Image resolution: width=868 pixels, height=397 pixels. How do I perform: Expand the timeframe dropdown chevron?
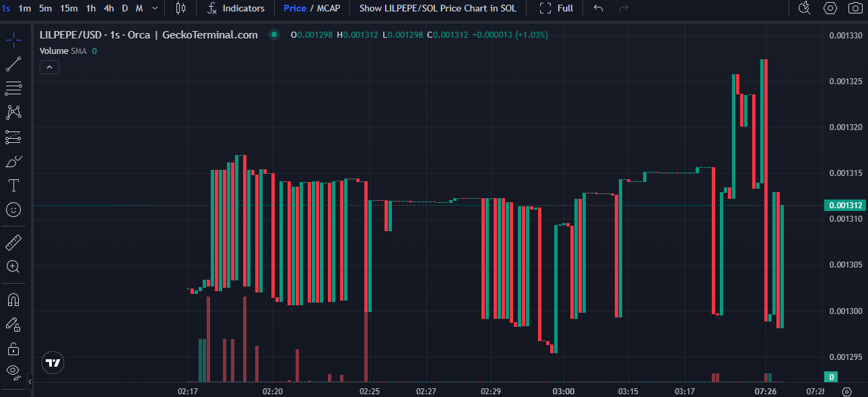[x=156, y=8]
